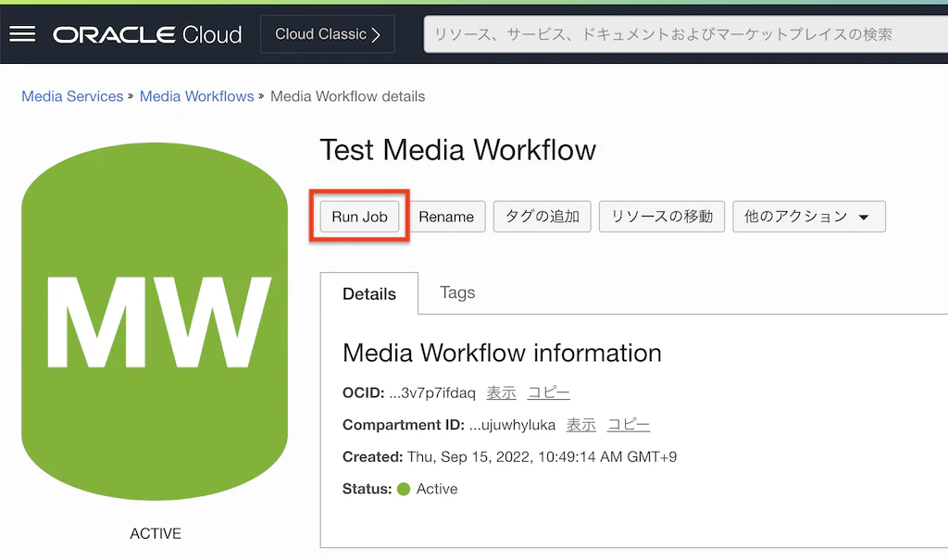
Task: Click the Media Workflow details breadcrumb text
Action: pos(348,96)
